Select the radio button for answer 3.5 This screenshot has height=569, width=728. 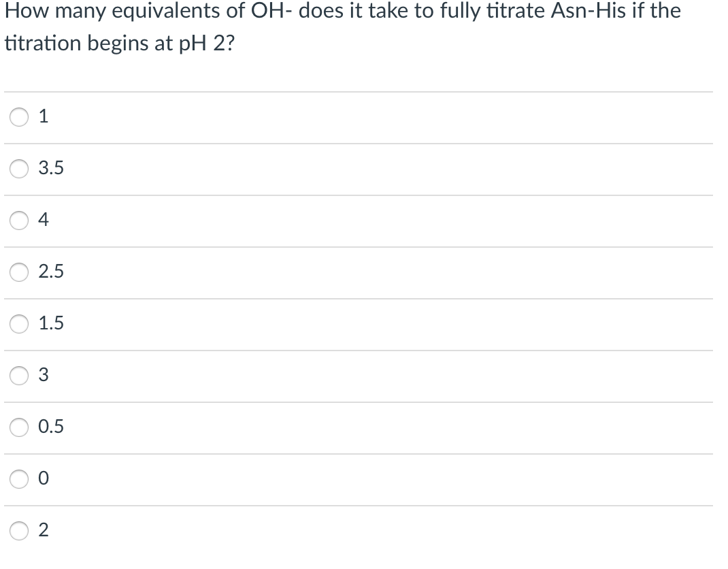tap(18, 169)
